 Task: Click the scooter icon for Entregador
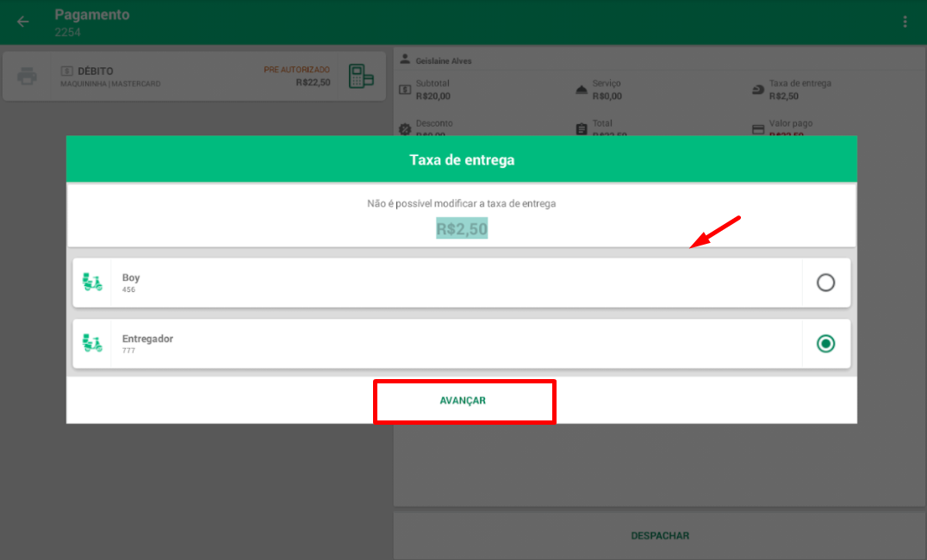[x=92, y=343]
